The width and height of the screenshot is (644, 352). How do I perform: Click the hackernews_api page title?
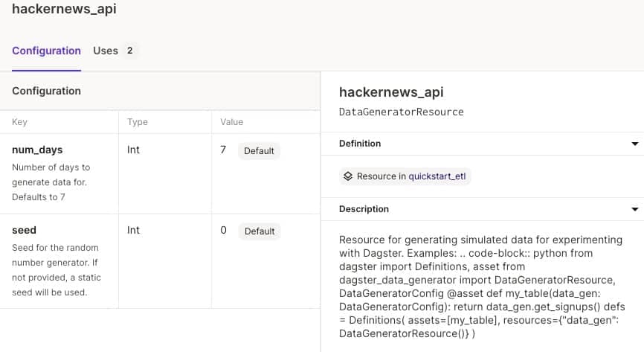tap(64, 10)
